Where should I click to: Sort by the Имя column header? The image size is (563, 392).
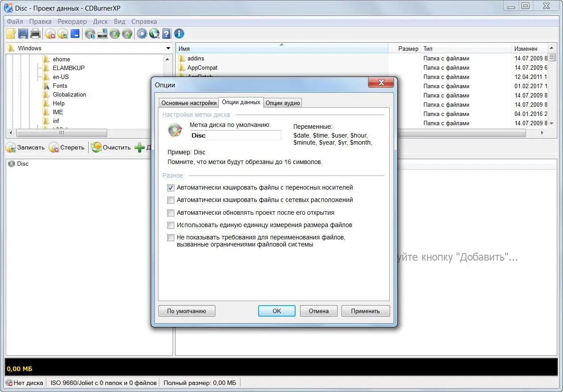click(282, 49)
